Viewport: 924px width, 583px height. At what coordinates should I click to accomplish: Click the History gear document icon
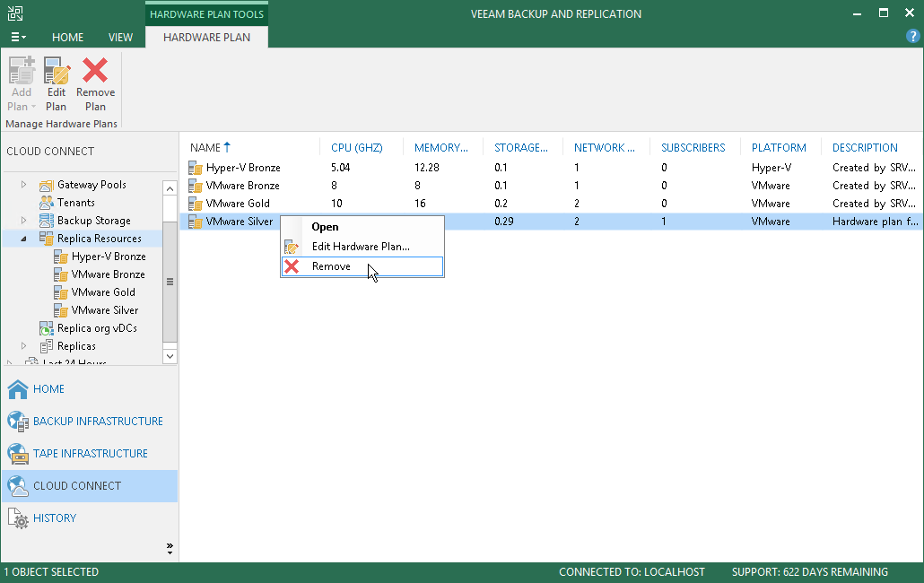pos(18,518)
